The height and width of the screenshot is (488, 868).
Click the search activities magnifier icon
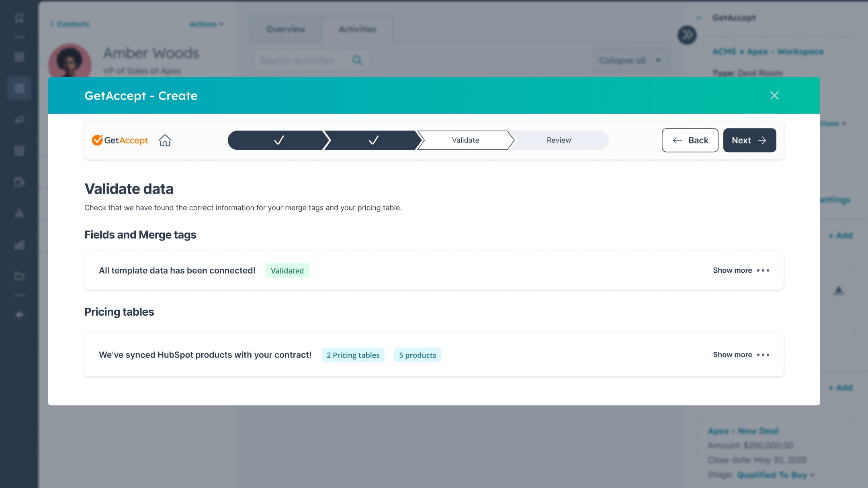357,61
